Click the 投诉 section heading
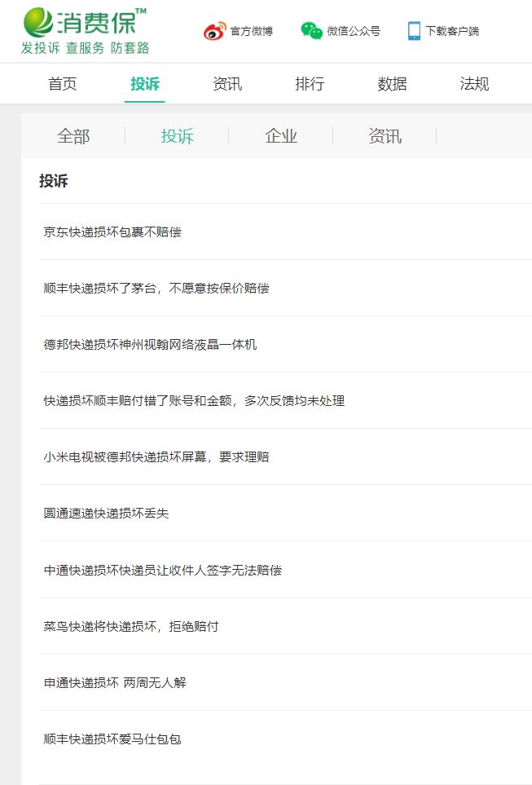The width and height of the screenshot is (532, 785). 54,181
